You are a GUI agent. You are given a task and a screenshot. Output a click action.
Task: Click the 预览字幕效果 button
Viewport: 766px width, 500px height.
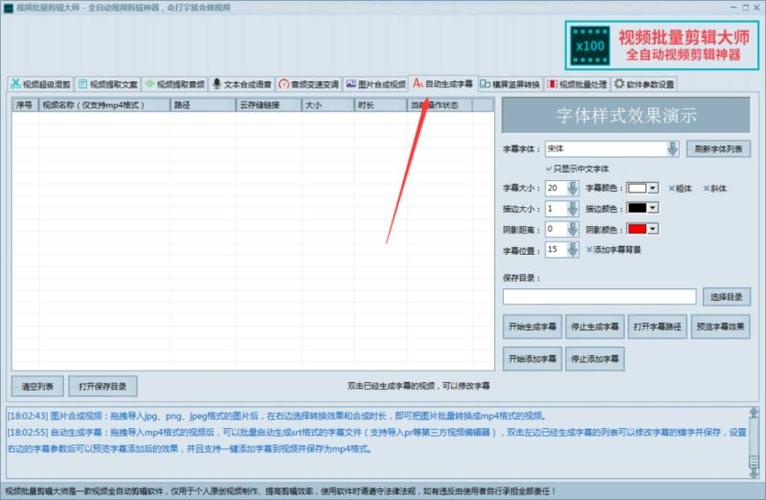pyautogui.click(x=720, y=326)
